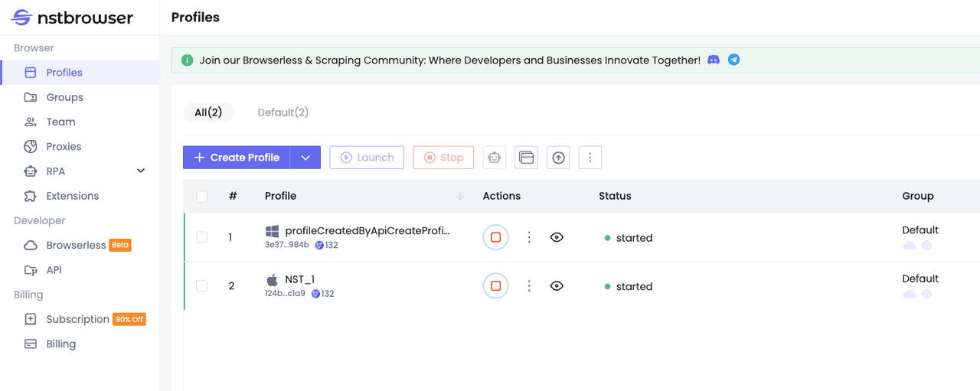Viewport: 980px width, 391px height.
Task: Click the Apple icon of NST_1
Action: [x=272, y=279]
